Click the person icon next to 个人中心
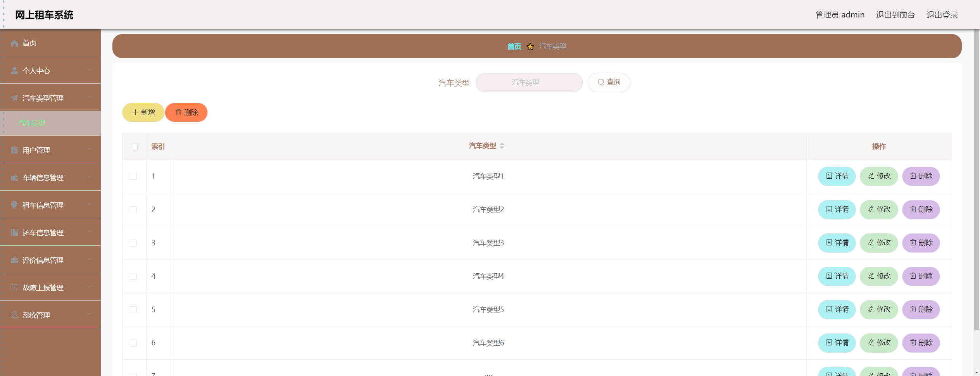Screen dimensions: 980x376 (x=14, y=71)
